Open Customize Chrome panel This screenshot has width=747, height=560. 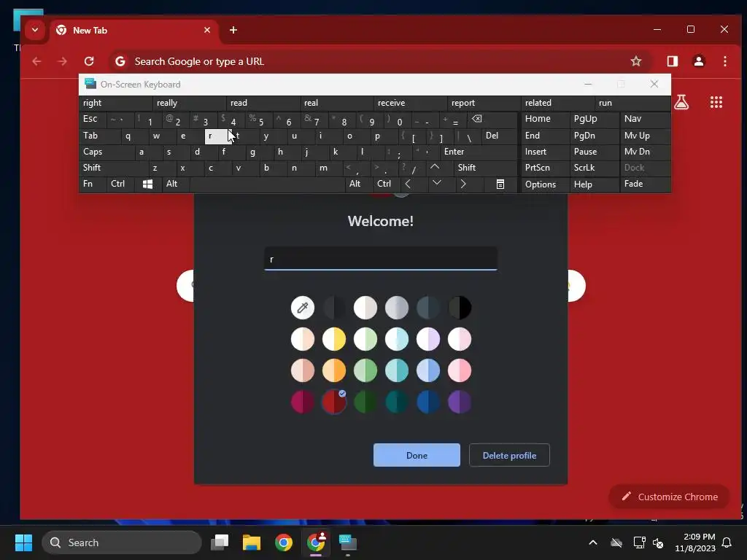670,497
